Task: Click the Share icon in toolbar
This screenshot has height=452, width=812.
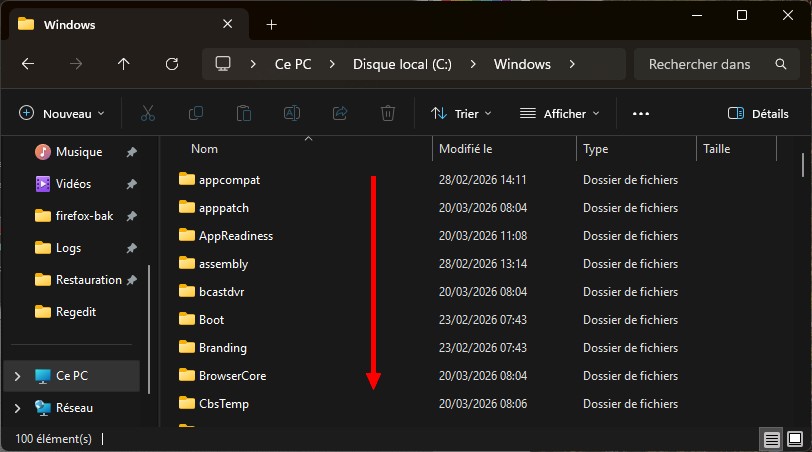Action: pyautogui.click(x=340, y=113)
